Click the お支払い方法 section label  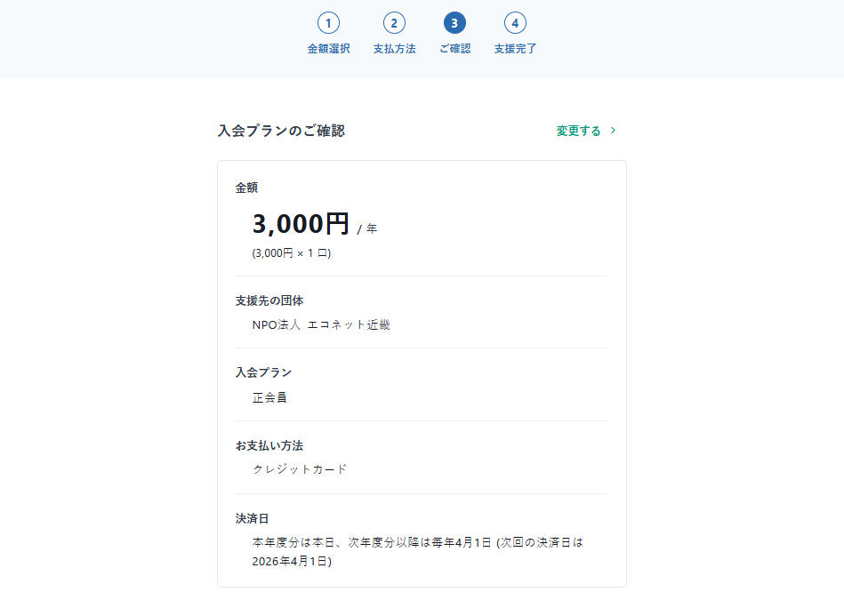tap(269, 445)
